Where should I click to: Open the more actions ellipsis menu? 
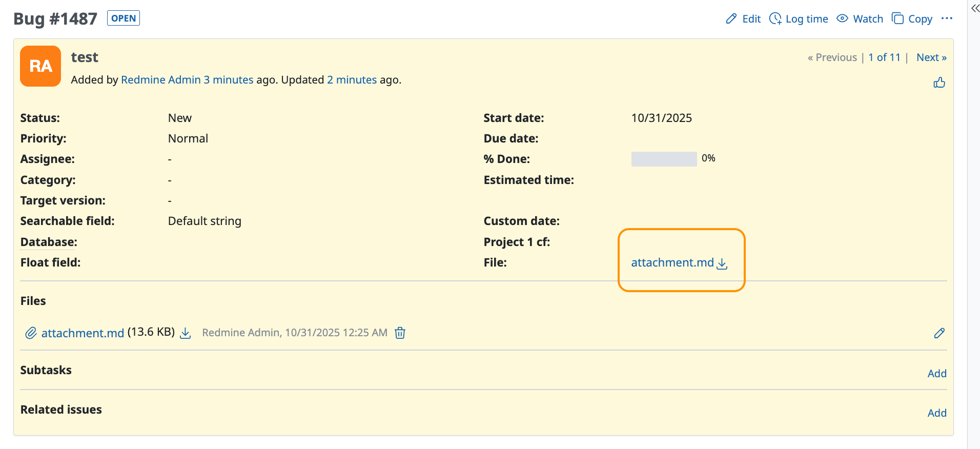tap(947, 18)
